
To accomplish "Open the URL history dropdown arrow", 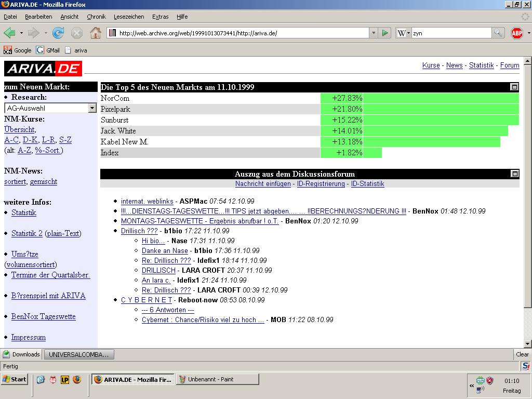I will 373,33.
